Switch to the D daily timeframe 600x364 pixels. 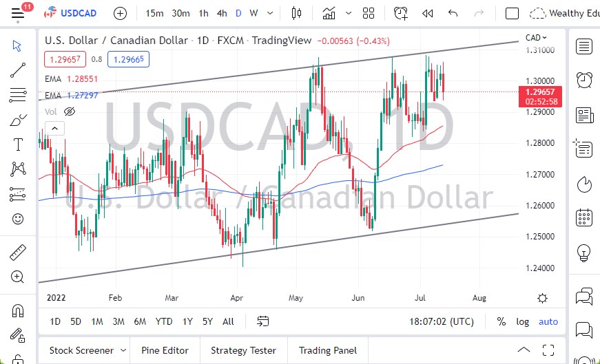tap(238, 13)
